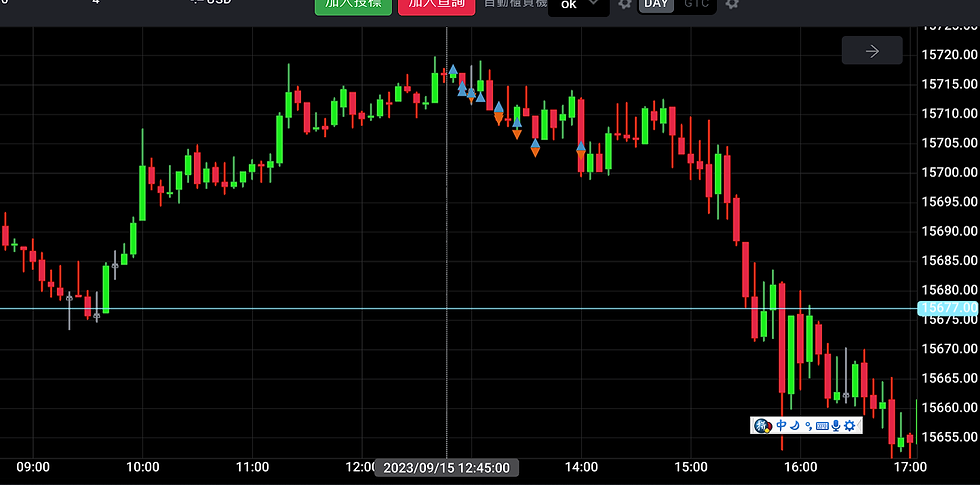Select the DAY order duration
This screenshot has height=485, width=980.
click(x=656, y=5)
